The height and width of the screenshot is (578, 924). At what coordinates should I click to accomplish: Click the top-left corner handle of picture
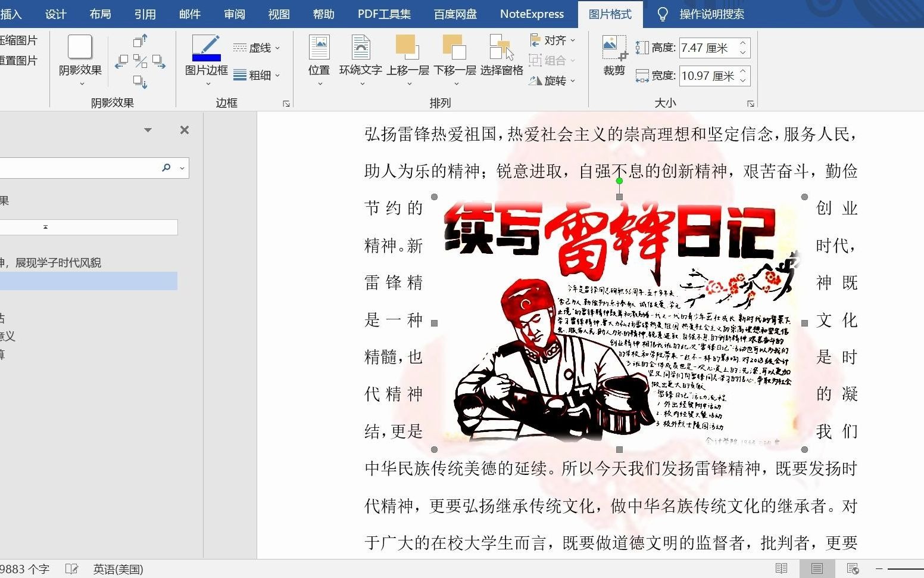click(435, 197)
